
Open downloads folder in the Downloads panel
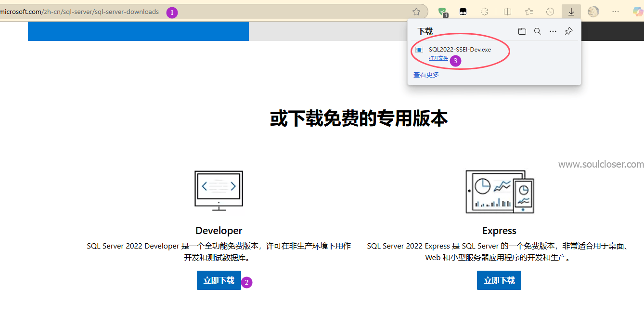click(x=522, y=31)
